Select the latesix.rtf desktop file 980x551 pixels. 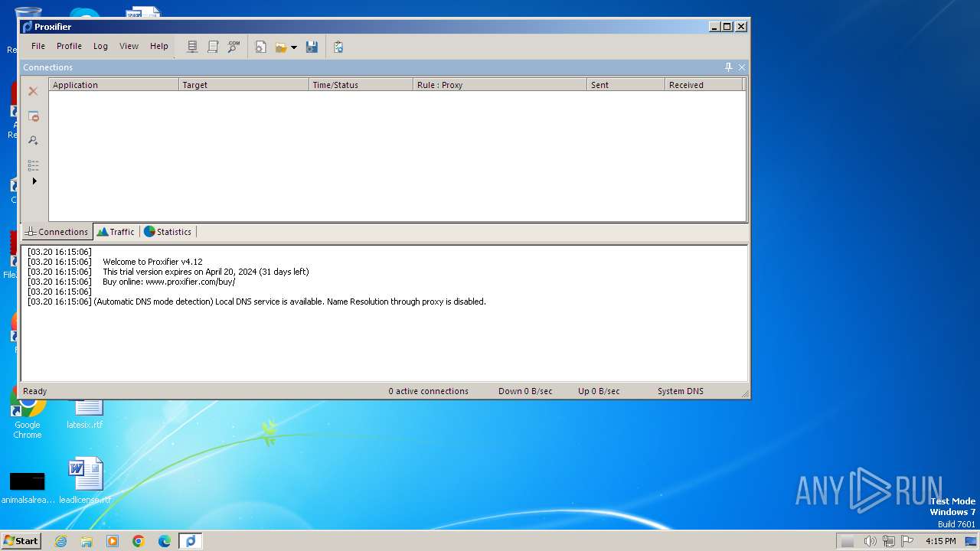(x=85, y=414)
